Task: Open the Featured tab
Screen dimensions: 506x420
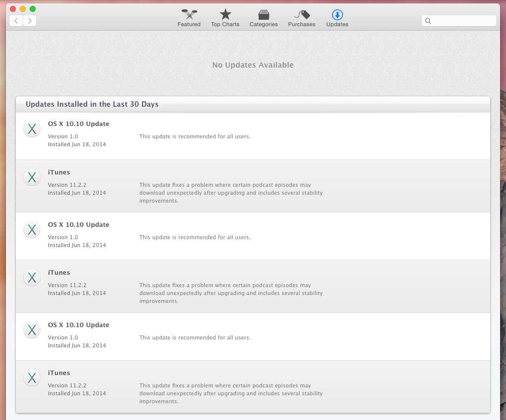Action: (x=189, y=18)
